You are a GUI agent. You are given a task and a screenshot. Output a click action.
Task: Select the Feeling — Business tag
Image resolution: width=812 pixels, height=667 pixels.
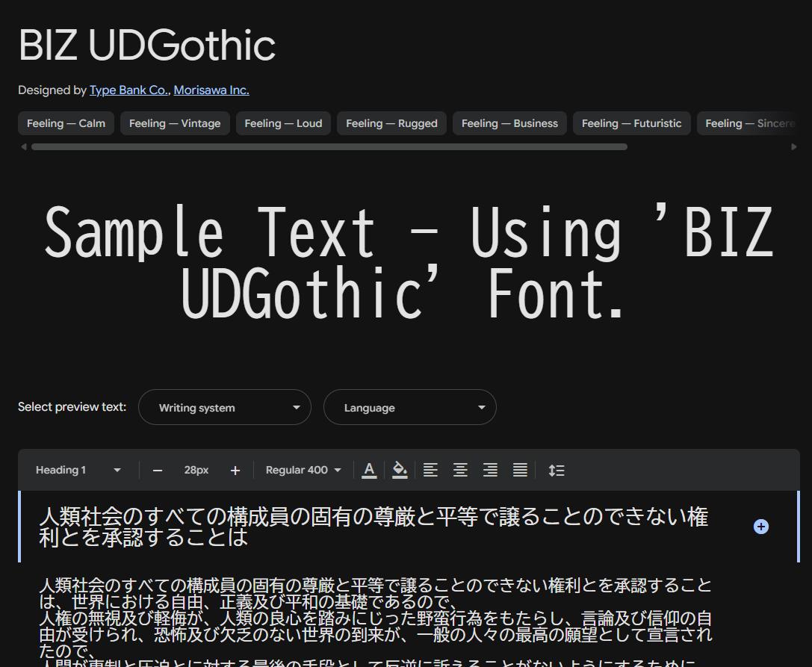click(509, 123)
